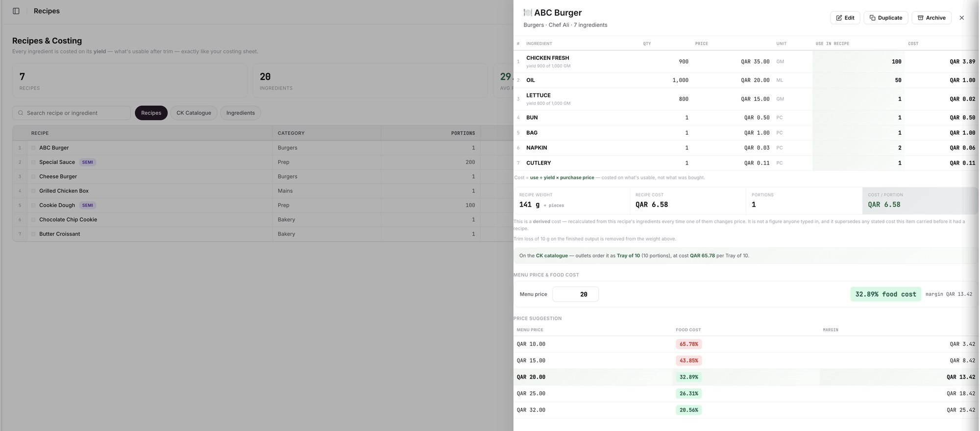The width and height of the screenshot is (980, 431).
Task: Click the 7 Recipes stat card
Action: click(x=130, y=80)
